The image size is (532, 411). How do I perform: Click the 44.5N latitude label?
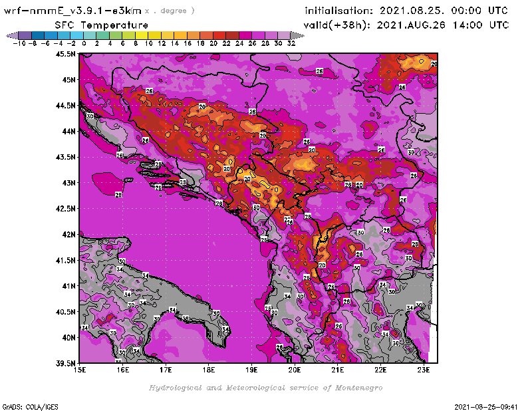click(x=65, y=106)
